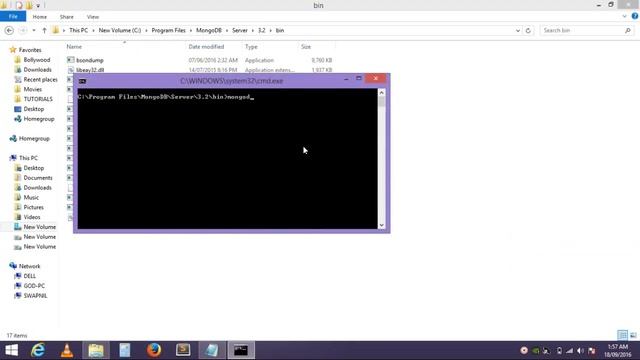
Task: Switch to cmd taskbar icon
Action: point(241,350)
